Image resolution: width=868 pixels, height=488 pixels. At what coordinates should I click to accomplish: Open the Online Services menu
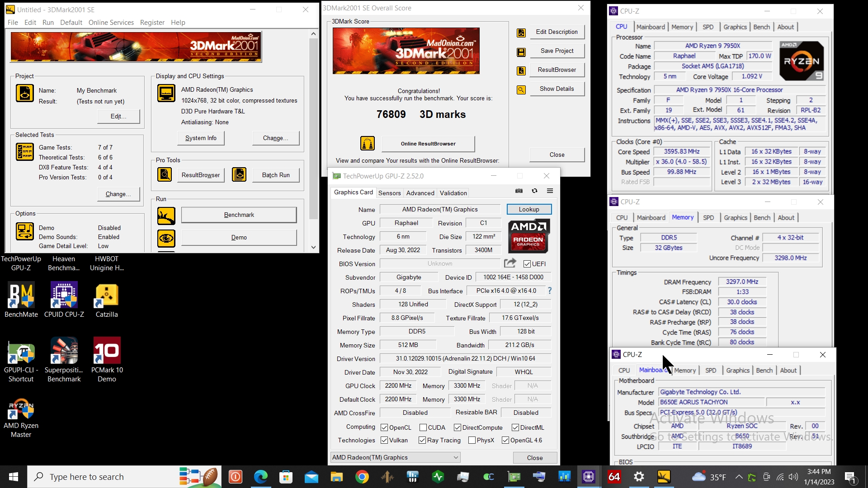click(111, 22)
